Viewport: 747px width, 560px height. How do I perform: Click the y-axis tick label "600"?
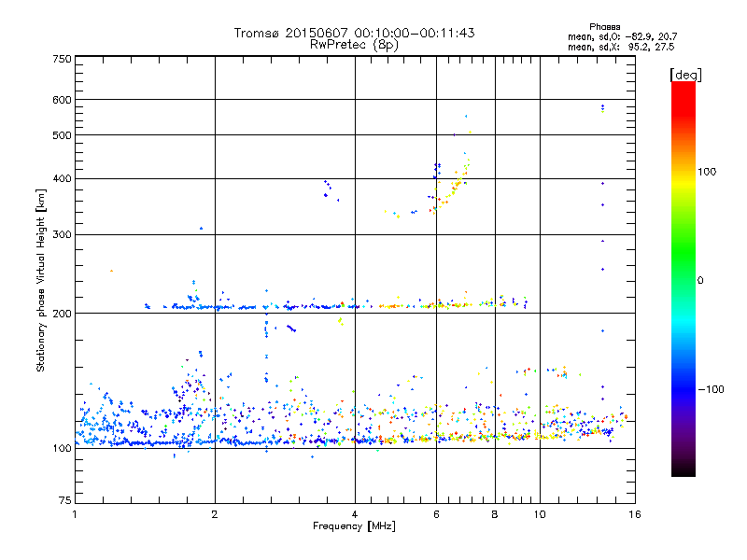click(62, 100)
